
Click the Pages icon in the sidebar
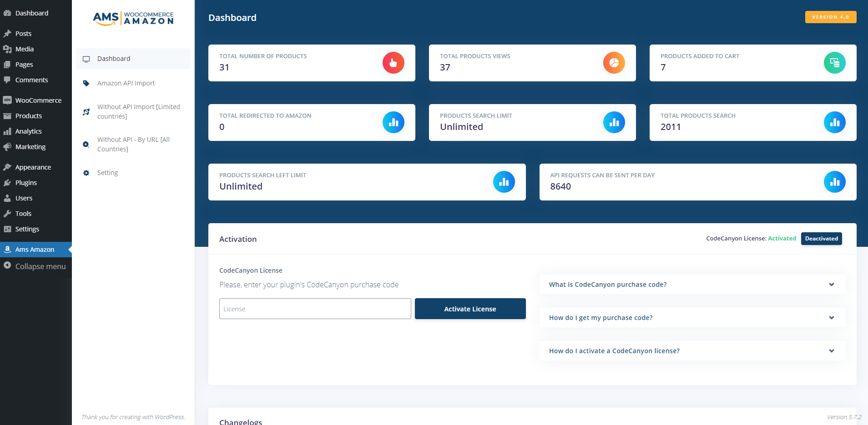pos(7,65)
